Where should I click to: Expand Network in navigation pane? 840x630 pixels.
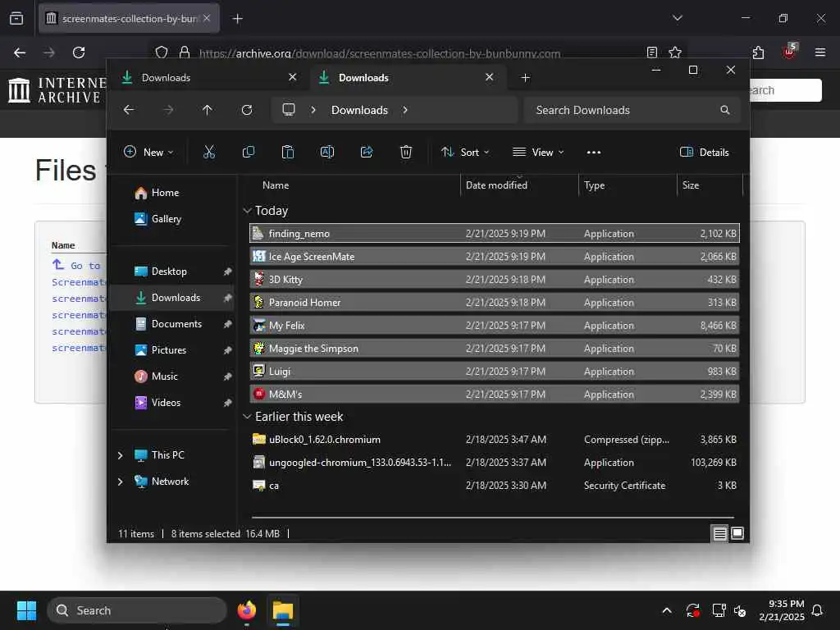tap(120, 481)
